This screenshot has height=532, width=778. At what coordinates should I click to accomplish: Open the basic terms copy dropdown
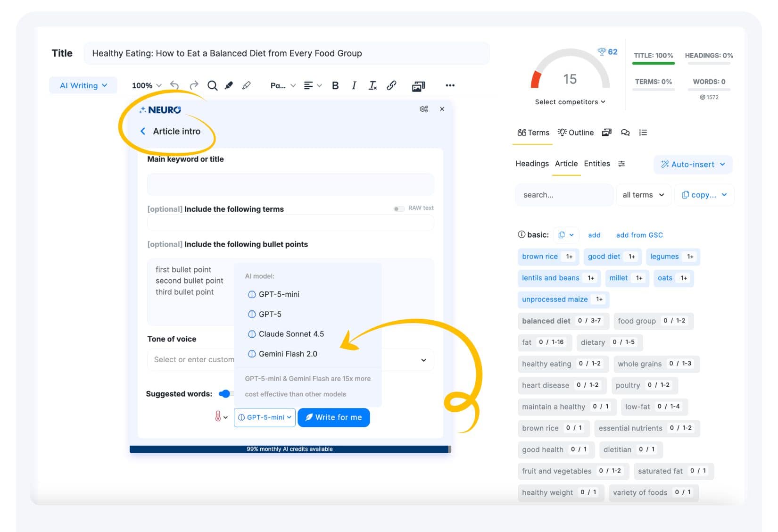point(566,235)
